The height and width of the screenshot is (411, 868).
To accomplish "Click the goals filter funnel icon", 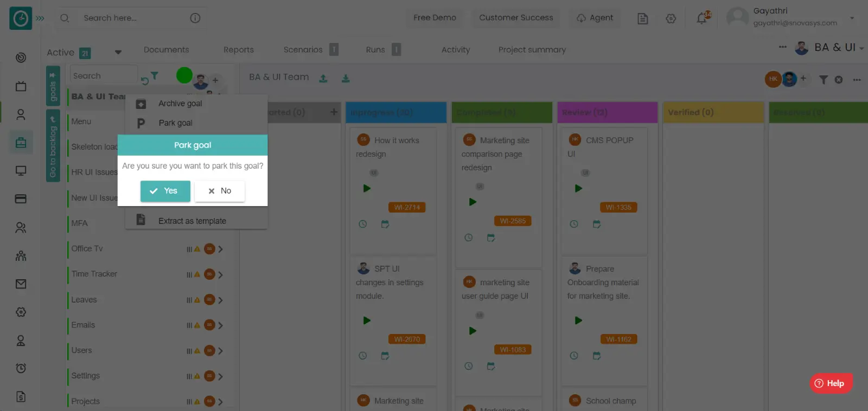I will (x=155, y=76).
